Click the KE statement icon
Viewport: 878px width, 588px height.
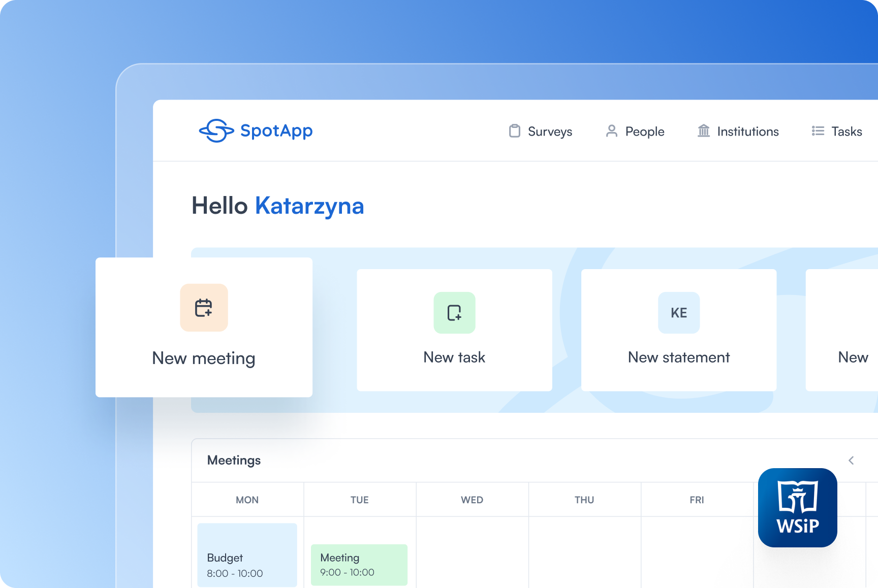coord(679,313)
